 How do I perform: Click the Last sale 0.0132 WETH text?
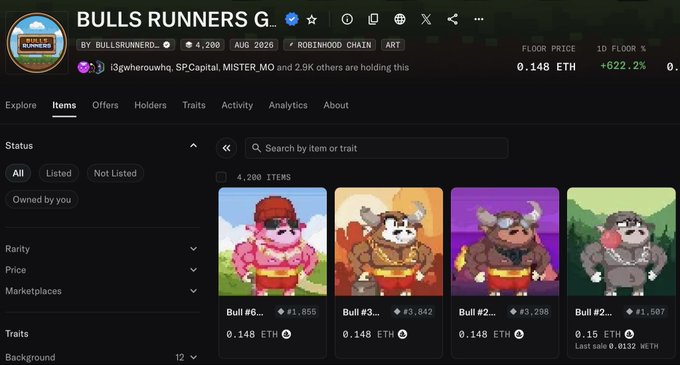pyautogui.click(x=616, y=346)
